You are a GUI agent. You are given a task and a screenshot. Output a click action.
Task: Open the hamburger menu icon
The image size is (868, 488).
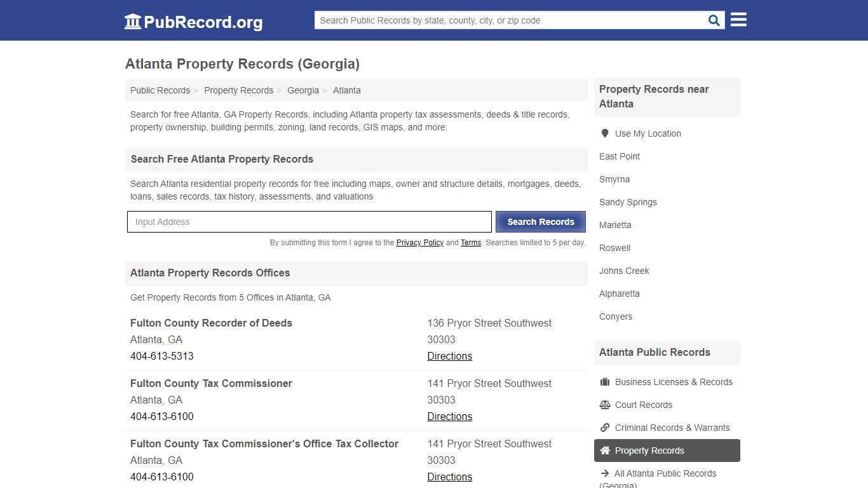pyautogui.click(x=738, y=20)
